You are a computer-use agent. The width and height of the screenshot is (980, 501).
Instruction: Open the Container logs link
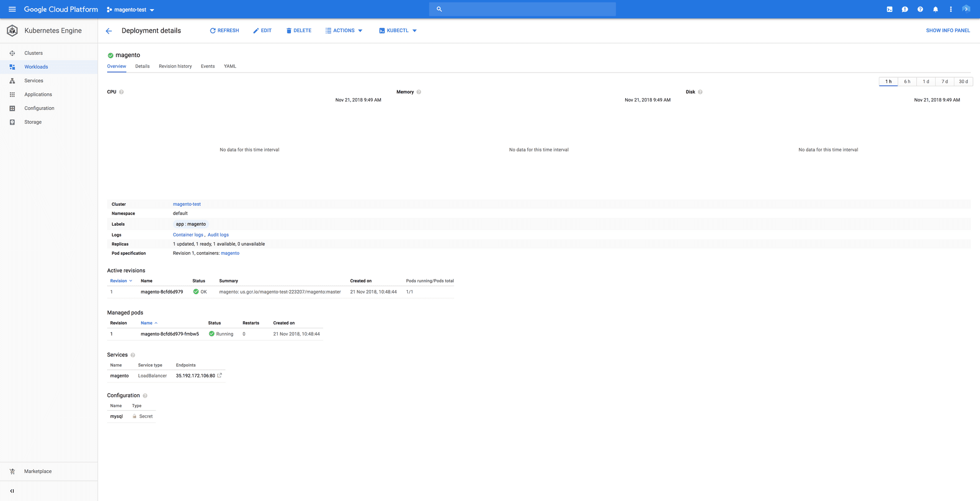pyautogui.click(x=188, y=235)
